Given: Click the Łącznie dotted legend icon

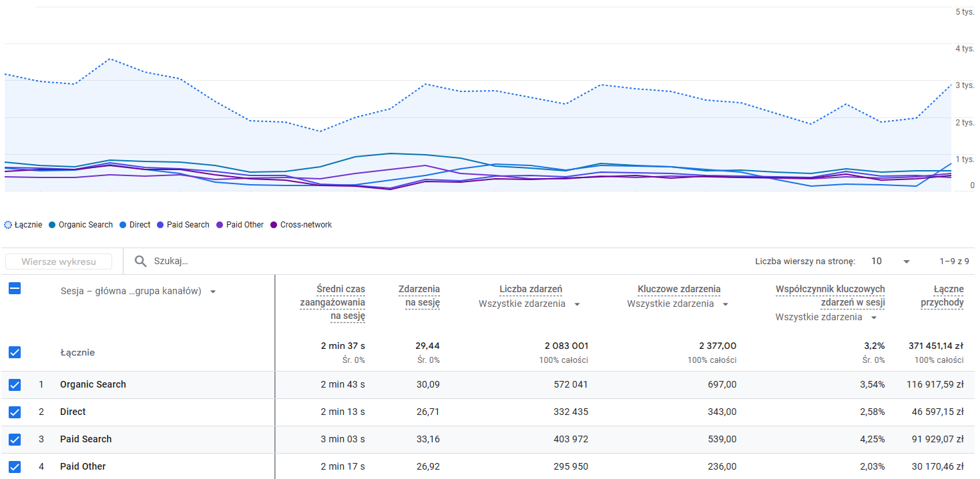Looking at the screenshot, I should pos(8,225).
